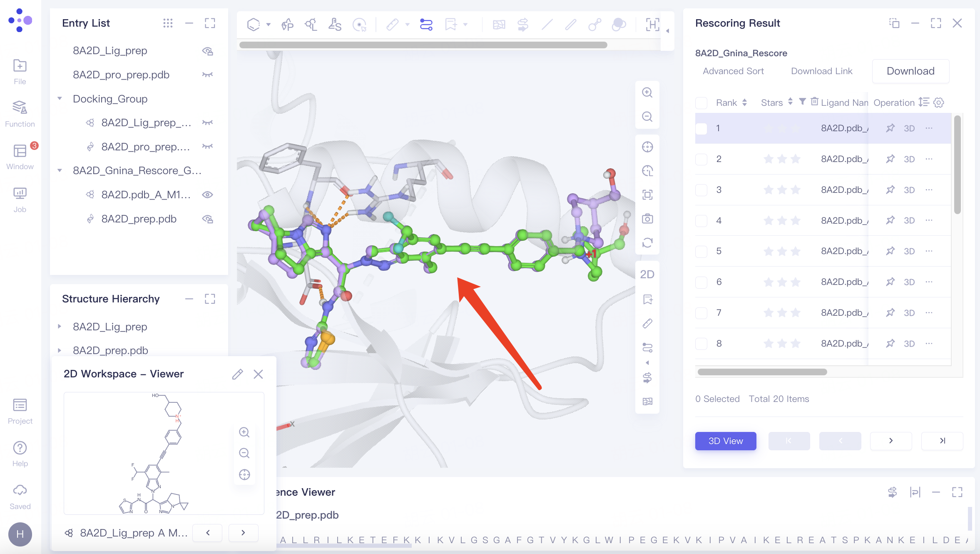
Task: Open column settings gear in the Operation header
Action: [938, 102]
